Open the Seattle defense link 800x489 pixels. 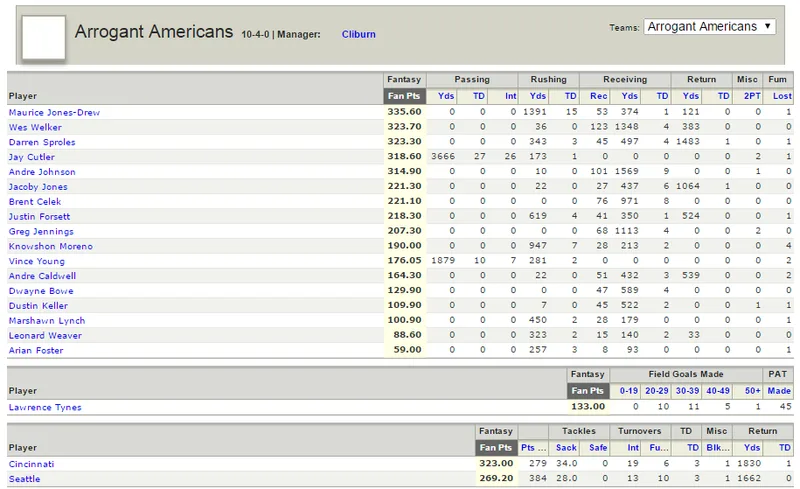(x=24, y=479)
